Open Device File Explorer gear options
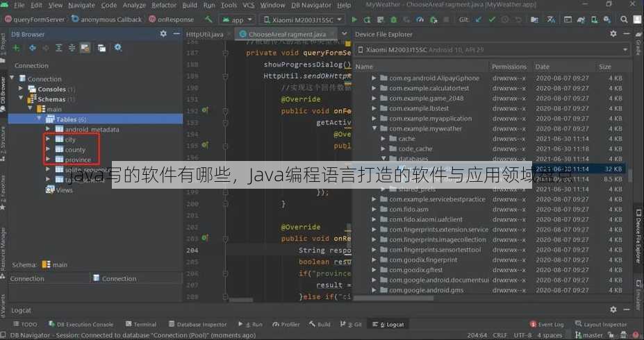The width and height of the screenshot is (644, 340). coord(613,34)
